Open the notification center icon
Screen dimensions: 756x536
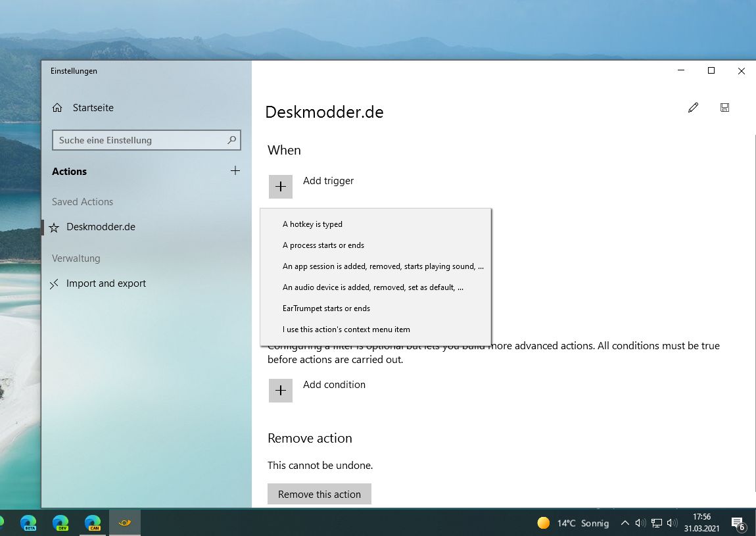point(738,523)
